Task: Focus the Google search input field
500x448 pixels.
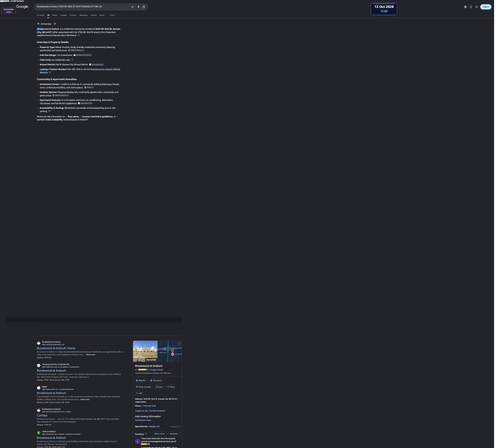Action: pos(83,7)
